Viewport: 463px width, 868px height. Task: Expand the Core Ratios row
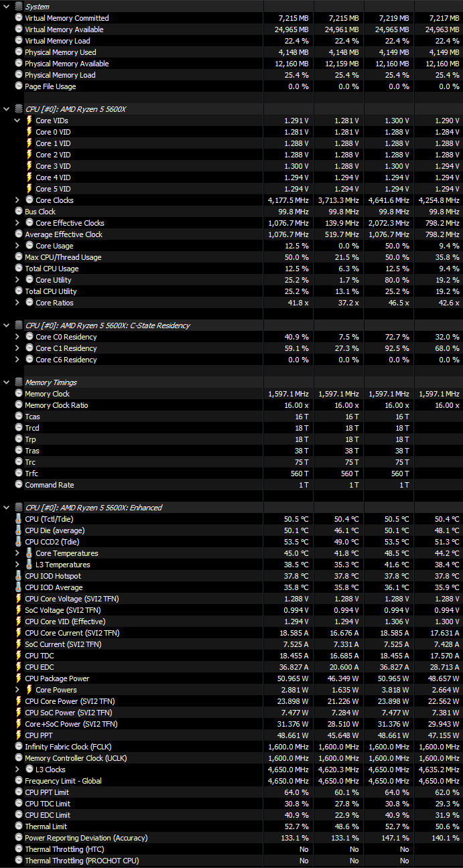point(17,303)
